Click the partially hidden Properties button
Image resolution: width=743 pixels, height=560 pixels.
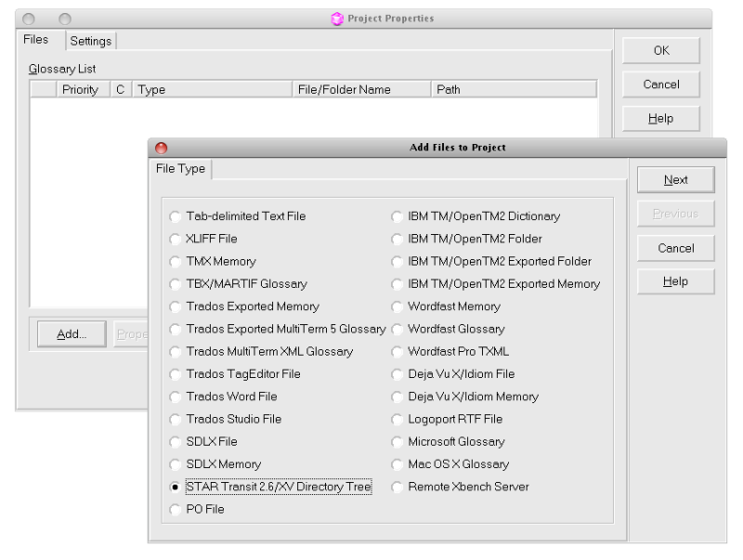tap(132, 334)
